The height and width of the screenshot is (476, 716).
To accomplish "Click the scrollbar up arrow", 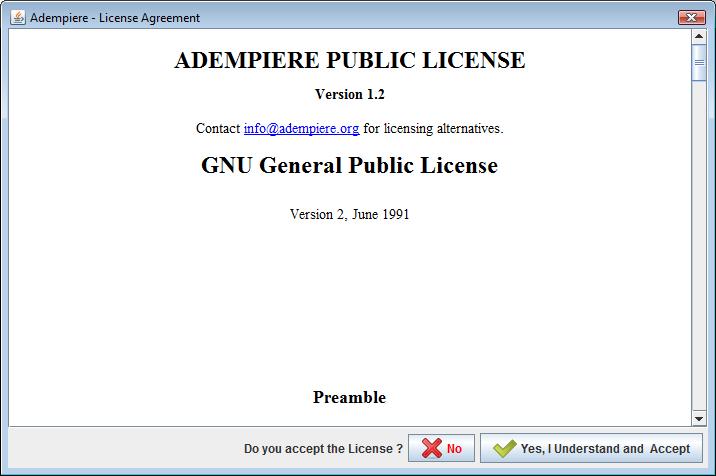I will pyautogui.click(x=699, y=36).
